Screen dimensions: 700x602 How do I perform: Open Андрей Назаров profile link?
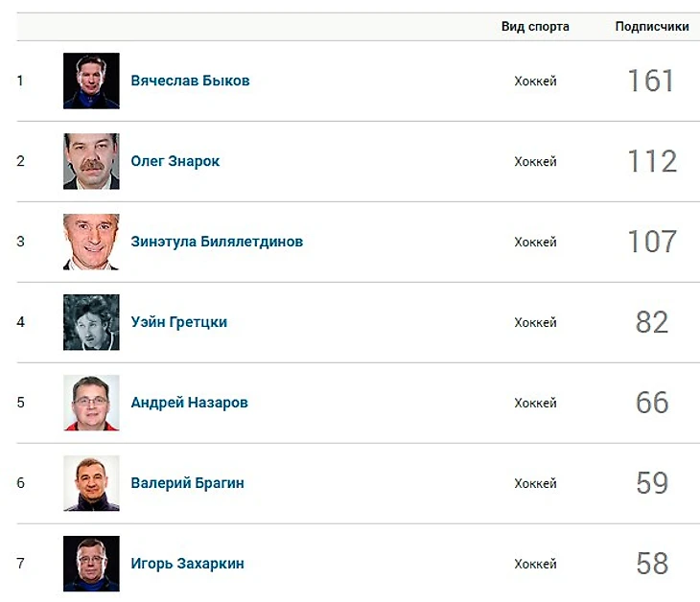189,403
